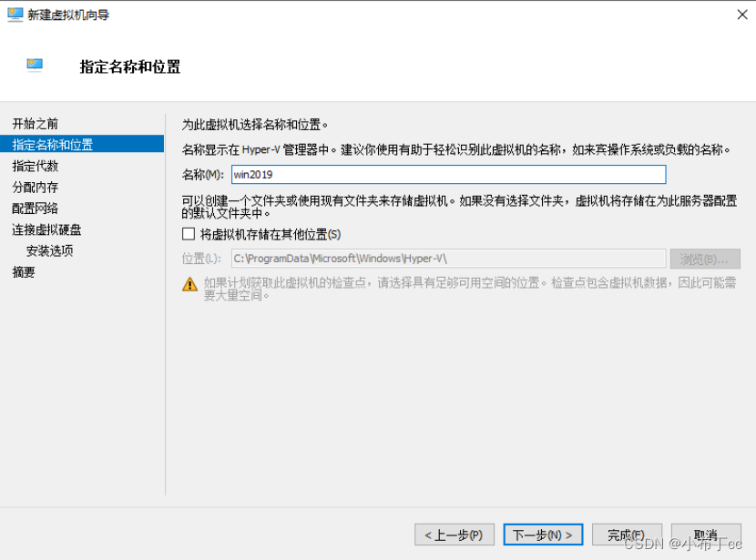
Task: Switch to the 配置网络 page
Action: pos(36,208)
